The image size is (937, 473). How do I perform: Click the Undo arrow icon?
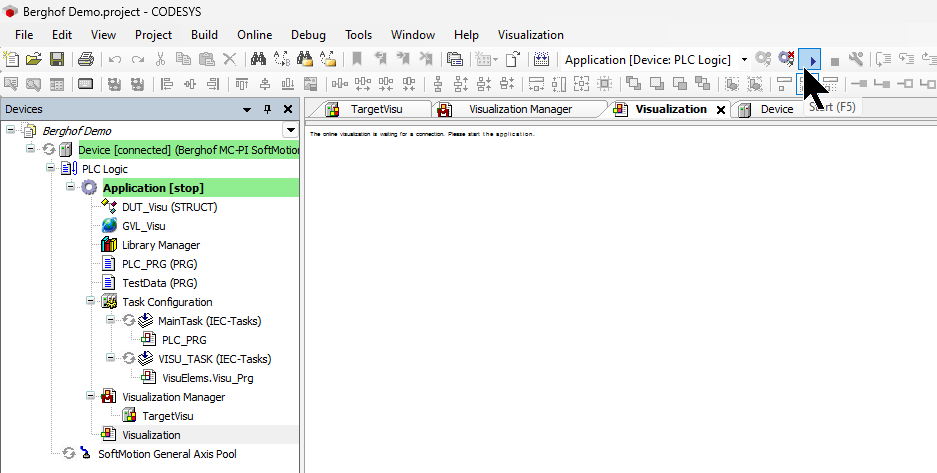[x=115, y=59]
